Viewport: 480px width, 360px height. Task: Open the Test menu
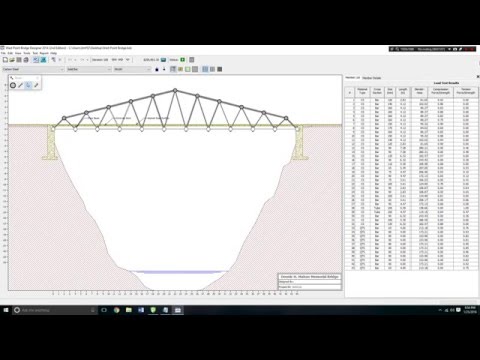(35, 53)
